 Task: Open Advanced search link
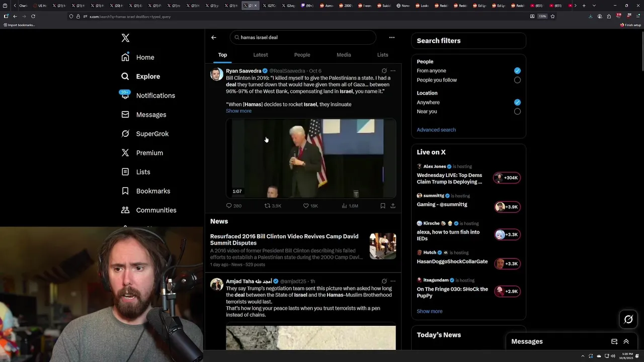click(436, 130)
